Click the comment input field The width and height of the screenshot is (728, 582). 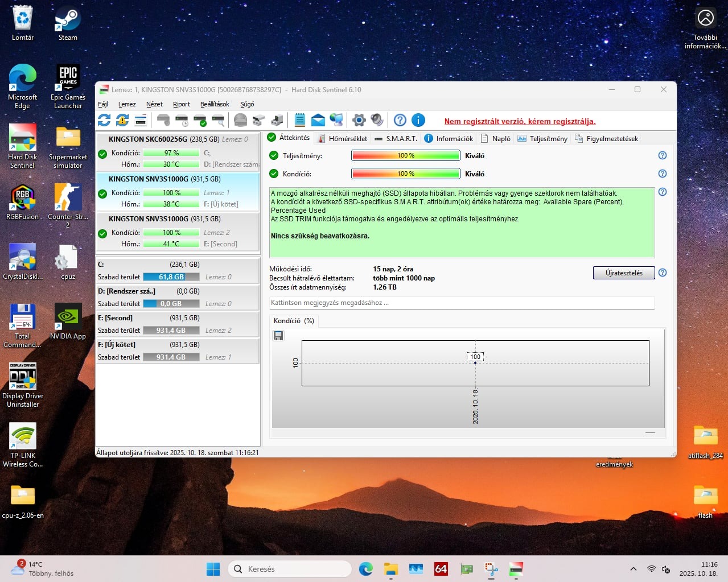click(461, 303)
